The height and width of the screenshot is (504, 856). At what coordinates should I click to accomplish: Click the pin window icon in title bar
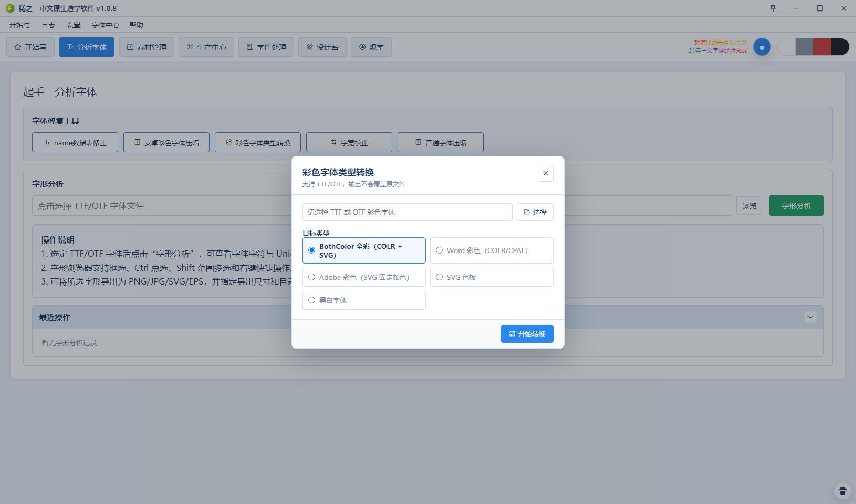pos(773,8)
